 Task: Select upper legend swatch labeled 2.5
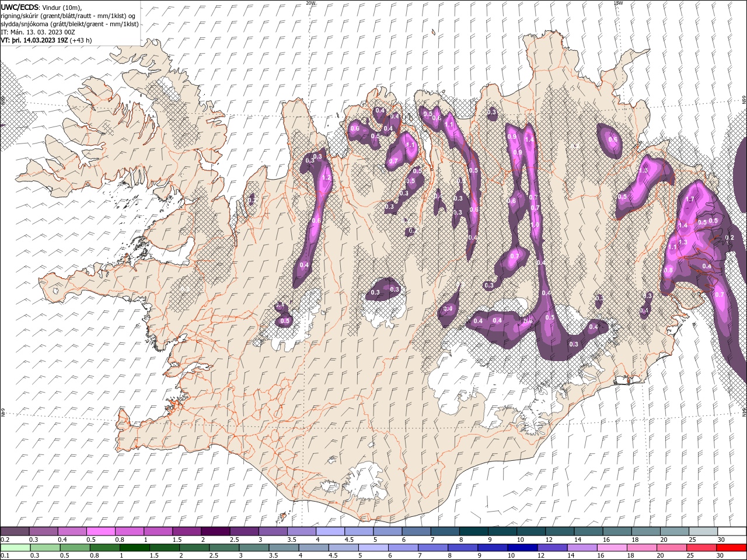(x=244, y=531)
